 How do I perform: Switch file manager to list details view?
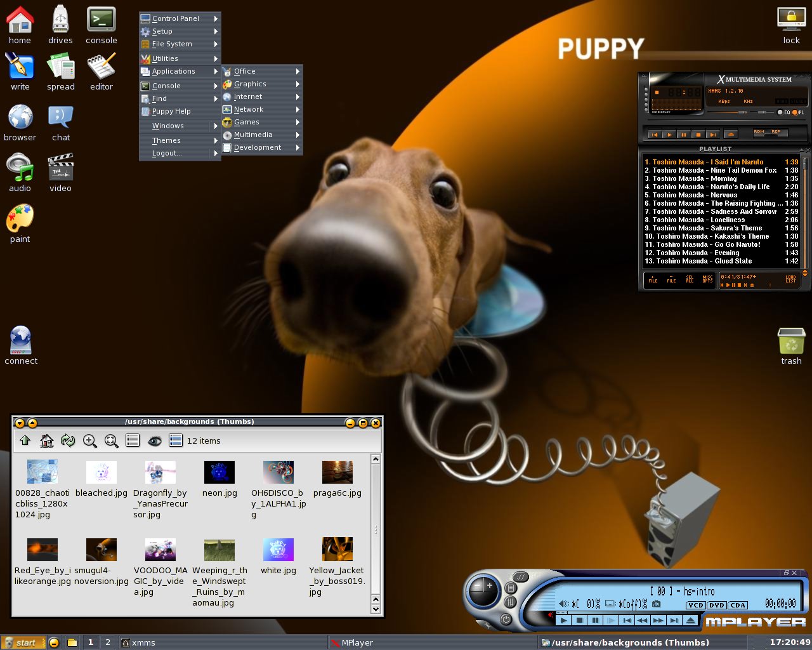[133, 441]
